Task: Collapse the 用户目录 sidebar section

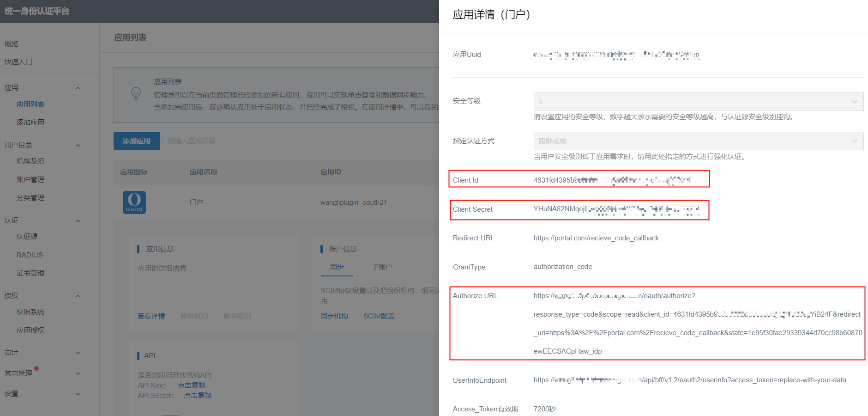Action: point(78,145)
